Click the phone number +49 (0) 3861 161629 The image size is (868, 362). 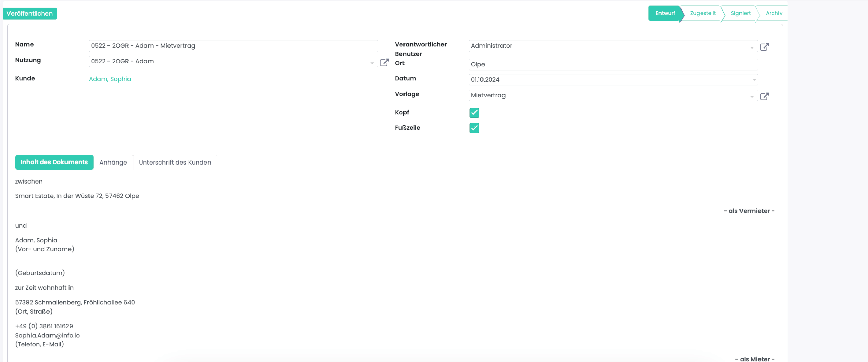(44, 326)
